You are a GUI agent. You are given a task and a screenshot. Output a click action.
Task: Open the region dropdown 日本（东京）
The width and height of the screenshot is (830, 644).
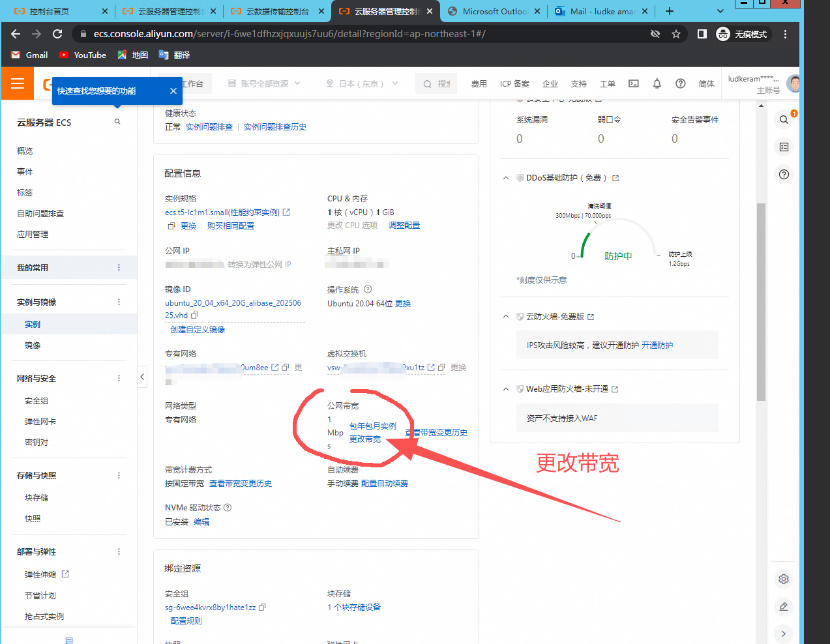362,83
